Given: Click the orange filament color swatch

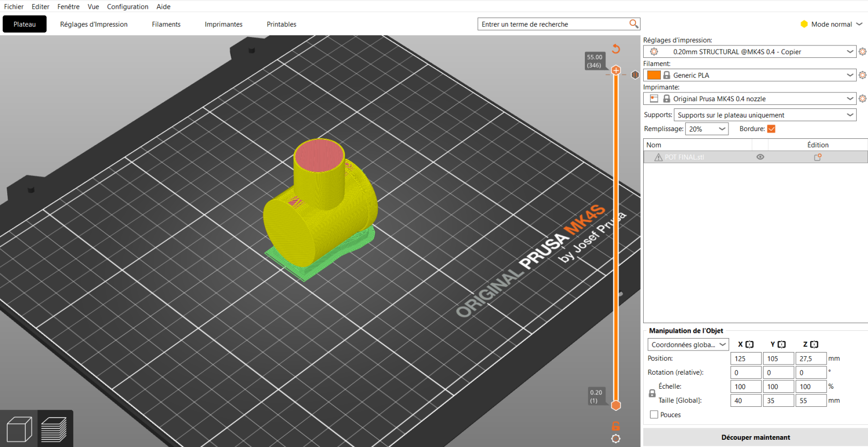Looking at the screenshot, I should (x=654, y=75).
